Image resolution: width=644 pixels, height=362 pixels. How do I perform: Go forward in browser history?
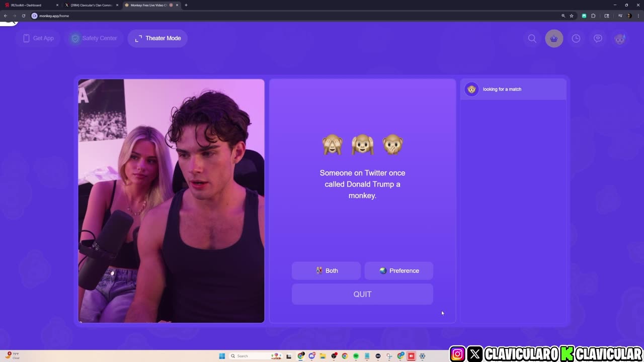tap(14, 16)
